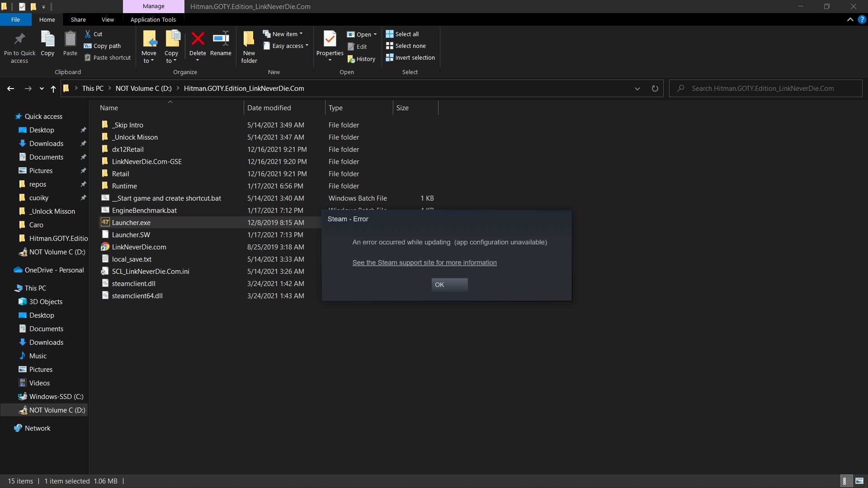Go back with the back arrow
The image size is (868, 488).
click(x=11, y=89)
